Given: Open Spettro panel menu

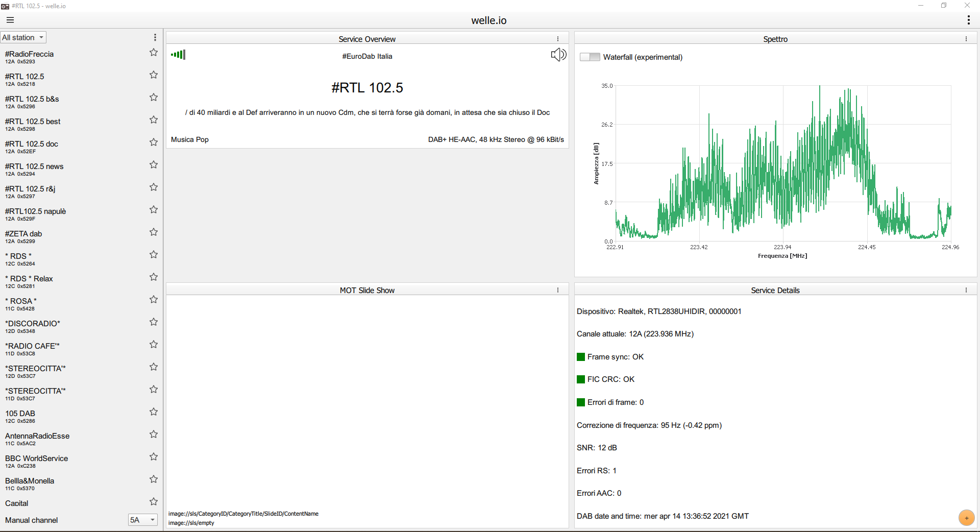Looking at the screenshot, I should 966,39.
